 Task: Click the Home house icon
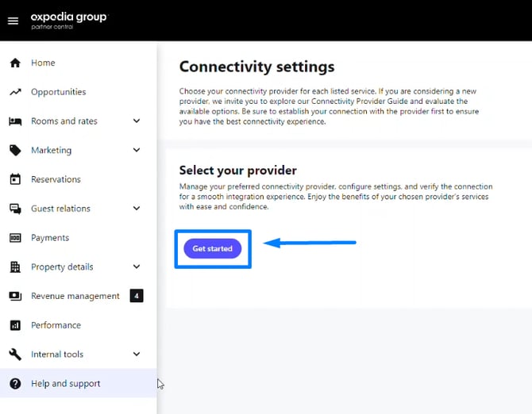pyautogui.click(x=15, y=63)
